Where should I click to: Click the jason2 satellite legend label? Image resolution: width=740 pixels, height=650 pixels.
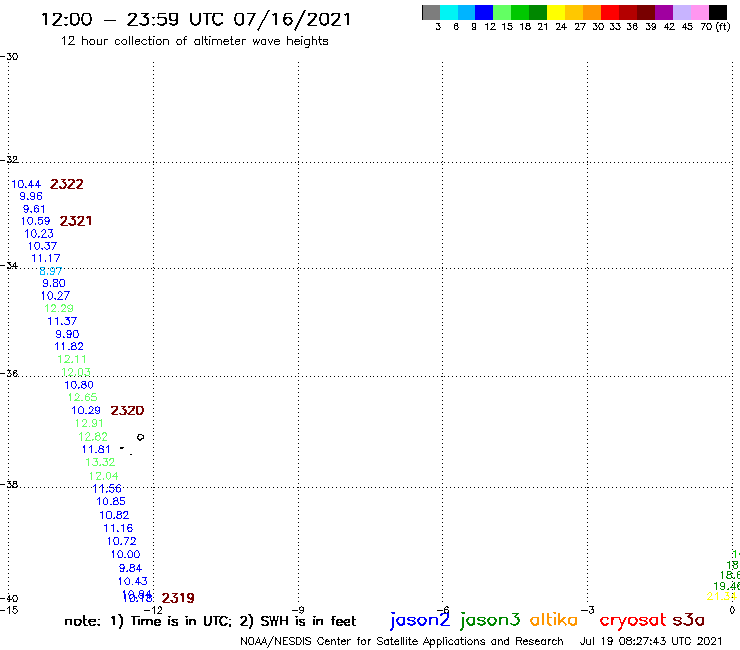pyautogui.click(x=420, y=620)
